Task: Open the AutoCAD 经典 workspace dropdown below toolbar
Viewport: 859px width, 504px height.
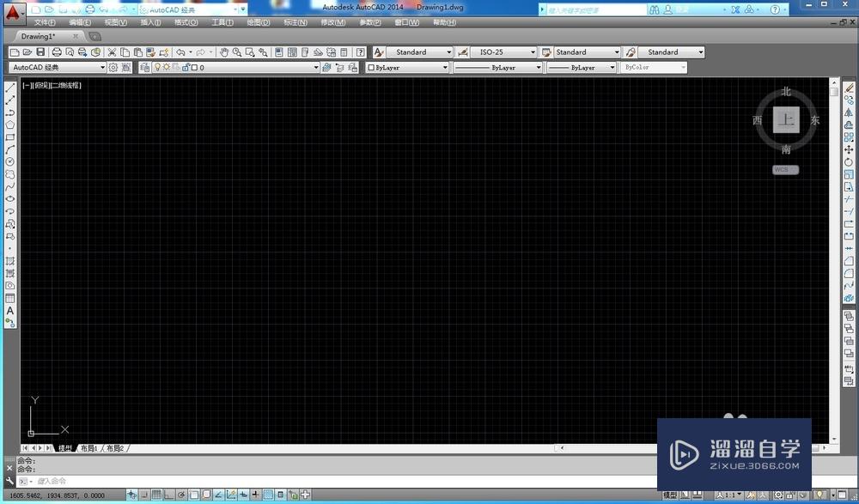Action: point(57,67)
